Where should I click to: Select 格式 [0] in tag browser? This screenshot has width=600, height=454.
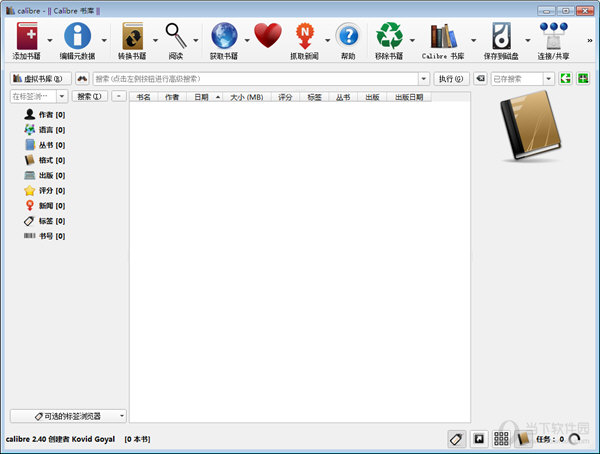click(45, 160)
